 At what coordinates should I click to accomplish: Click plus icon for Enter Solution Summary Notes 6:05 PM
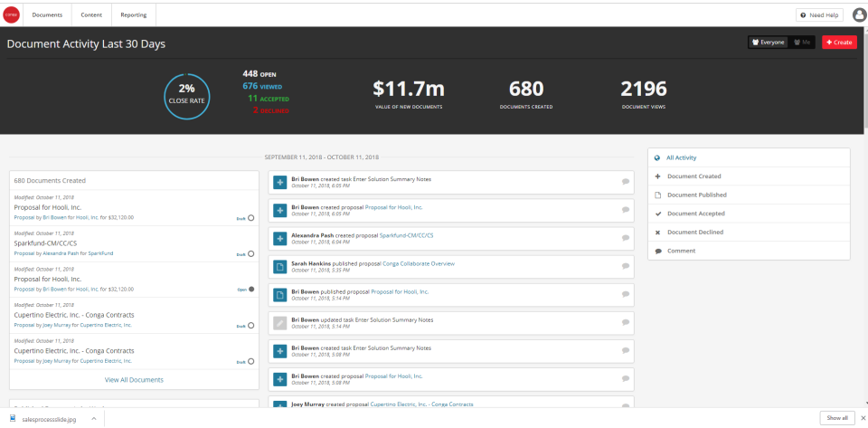280,182
